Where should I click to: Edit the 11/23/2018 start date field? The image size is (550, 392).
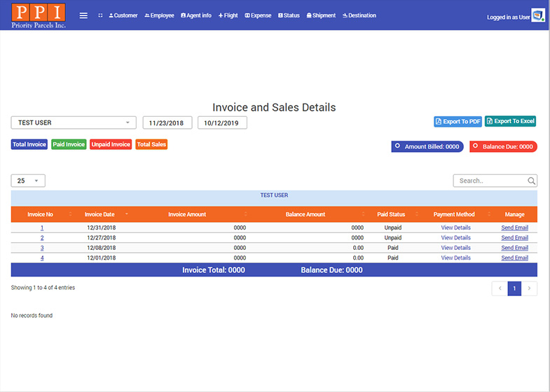(x=167, y=122)
